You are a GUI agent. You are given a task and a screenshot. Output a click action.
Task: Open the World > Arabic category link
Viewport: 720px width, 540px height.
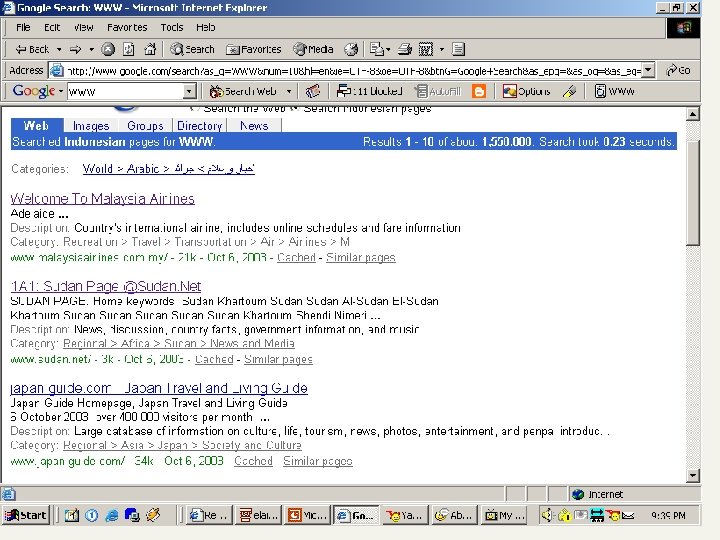(x=169, y=169)
